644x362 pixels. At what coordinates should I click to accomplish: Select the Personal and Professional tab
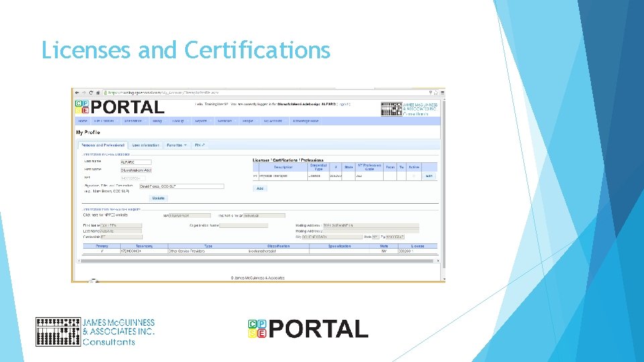pos(103,145)
